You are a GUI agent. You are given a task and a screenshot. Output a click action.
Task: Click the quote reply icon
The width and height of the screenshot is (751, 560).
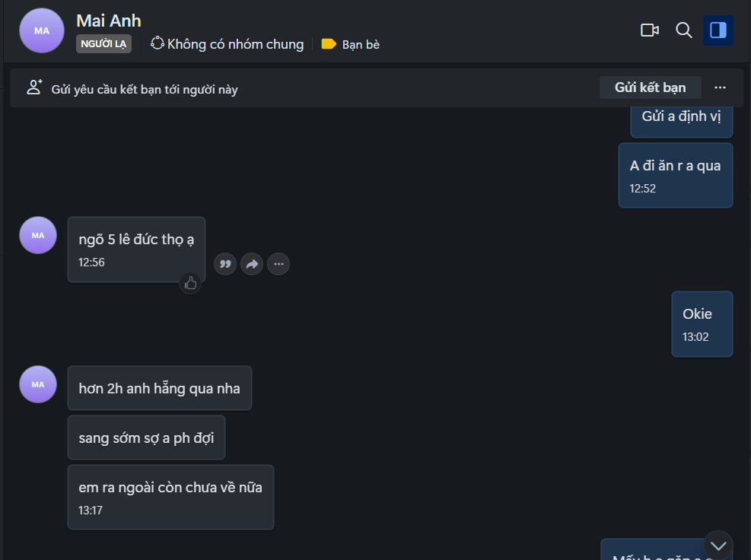(x=224, y=264)
